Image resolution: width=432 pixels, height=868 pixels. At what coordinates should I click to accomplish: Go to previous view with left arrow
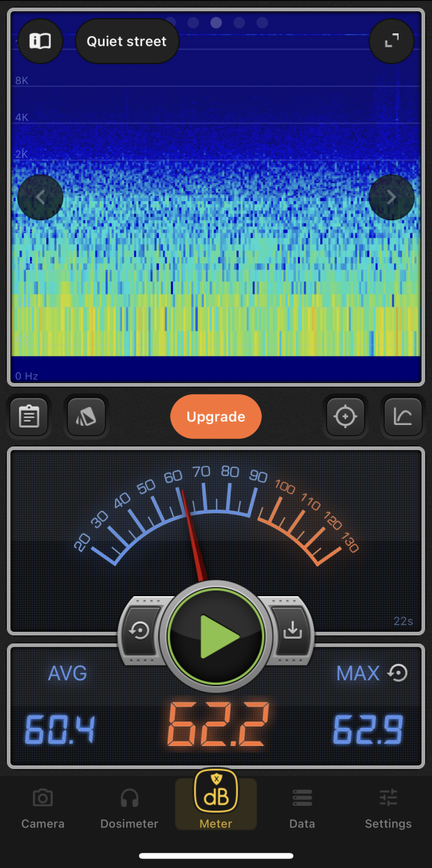pos(40,197)
